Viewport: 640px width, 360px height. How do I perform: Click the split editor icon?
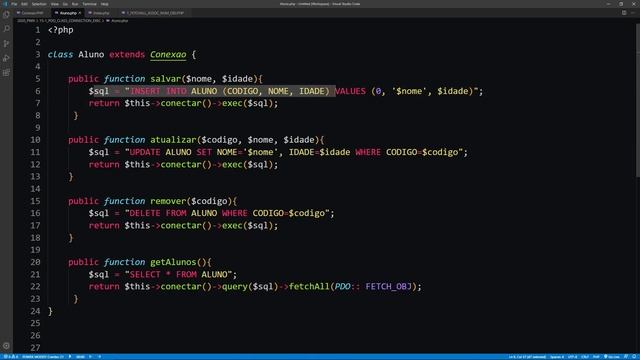pyautogui.click(x=624, y=13)
